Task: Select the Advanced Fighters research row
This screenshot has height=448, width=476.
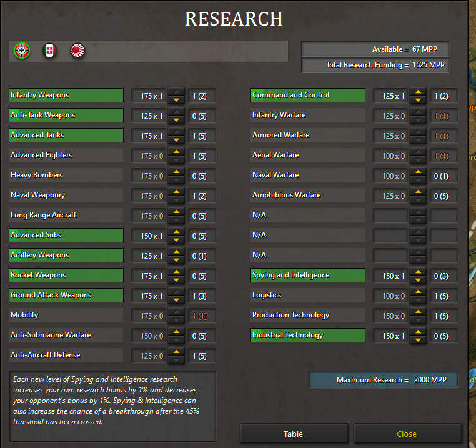Action: (x=66, y=155)
